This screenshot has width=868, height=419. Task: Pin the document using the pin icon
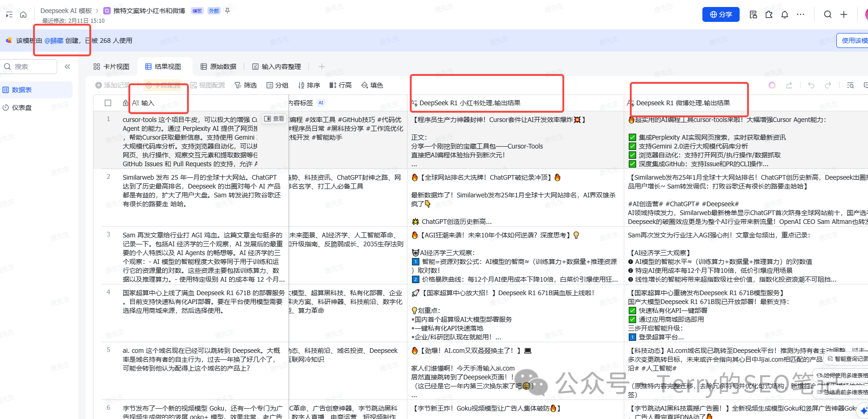[227, 11]
